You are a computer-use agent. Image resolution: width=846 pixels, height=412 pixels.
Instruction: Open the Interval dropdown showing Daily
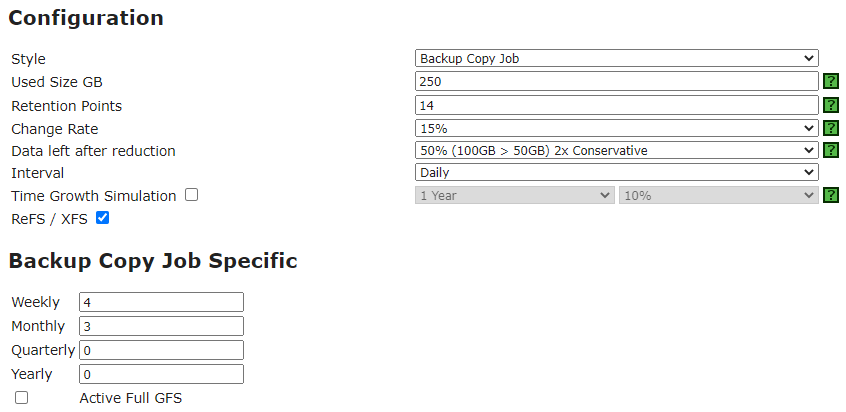[x=617, y=173]
